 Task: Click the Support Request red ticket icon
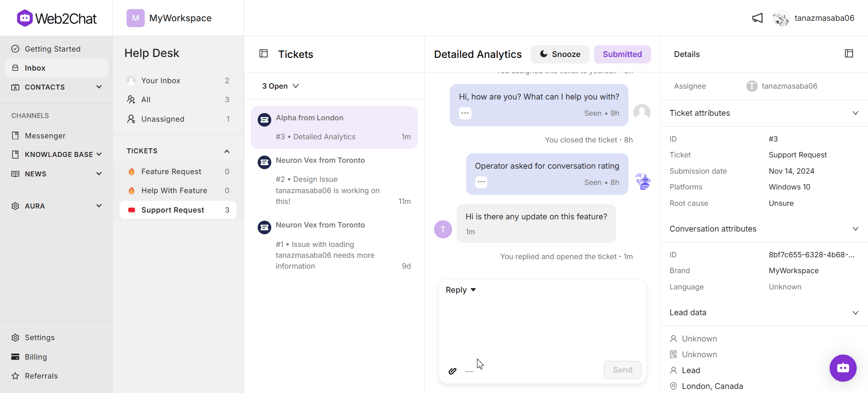pyautogui.click(x=132, y=210)
